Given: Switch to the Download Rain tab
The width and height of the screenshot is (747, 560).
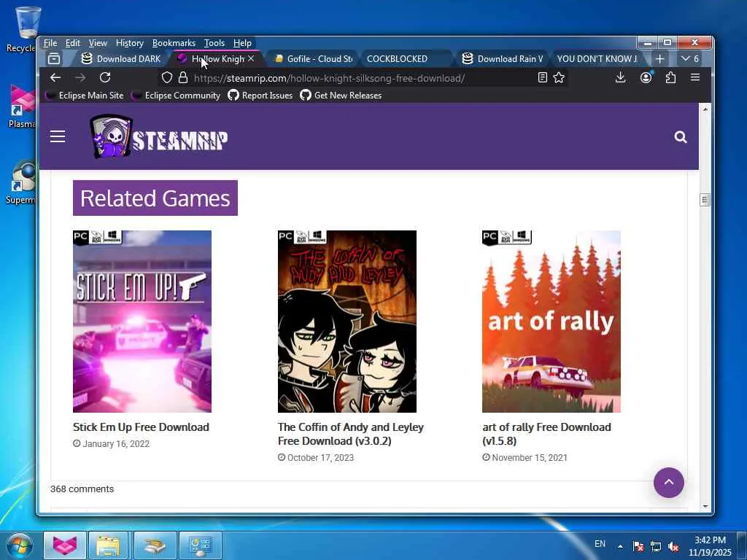Looking at the screenshot, I should coord(503,58).
